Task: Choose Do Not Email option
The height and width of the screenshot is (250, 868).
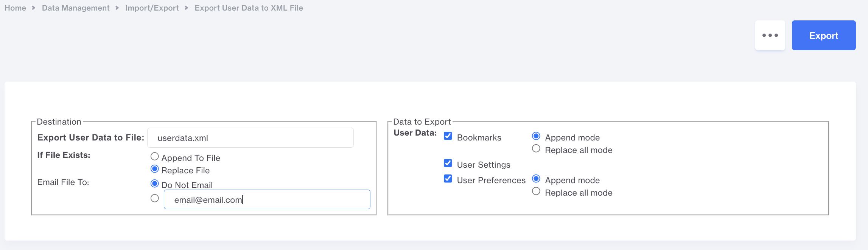Action: [155, 184]
